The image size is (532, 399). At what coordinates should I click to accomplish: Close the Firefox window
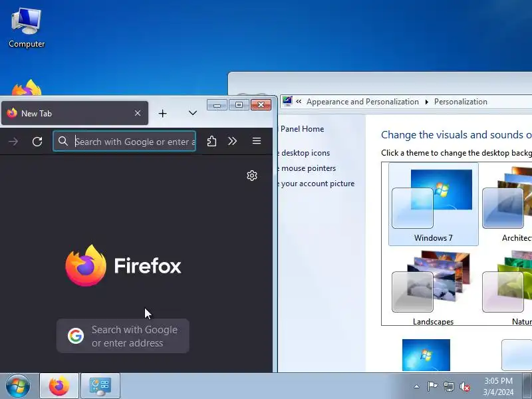pos(261,105)
